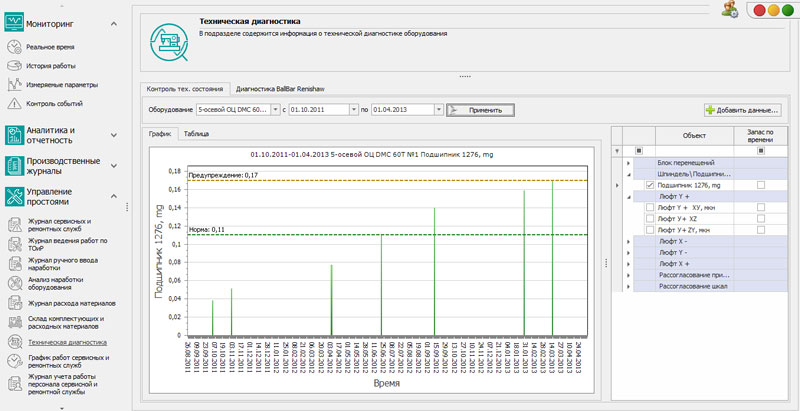Switch to the Таблица tab
The image size is (800, 411).
[196, 133]
